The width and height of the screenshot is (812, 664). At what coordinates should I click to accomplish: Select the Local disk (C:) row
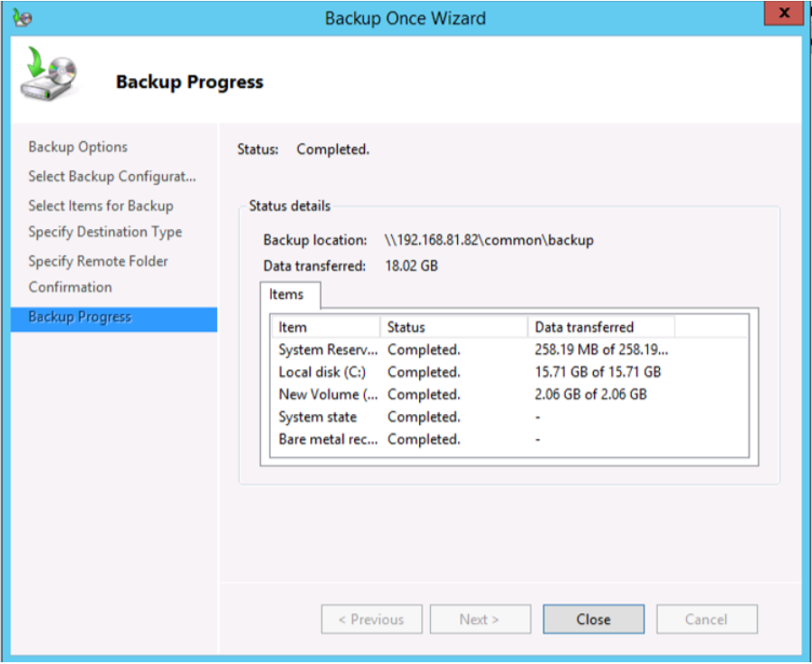(322, 372)
